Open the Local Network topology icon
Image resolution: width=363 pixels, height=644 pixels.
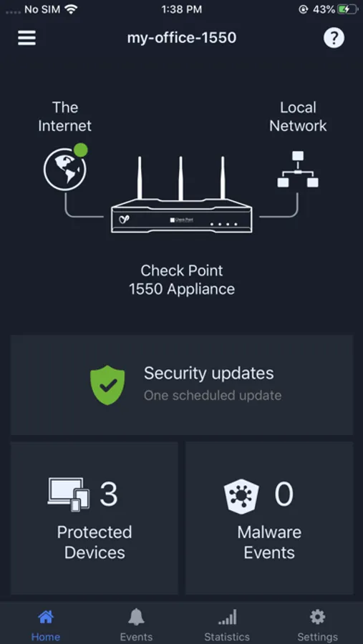tap(298, 169)
